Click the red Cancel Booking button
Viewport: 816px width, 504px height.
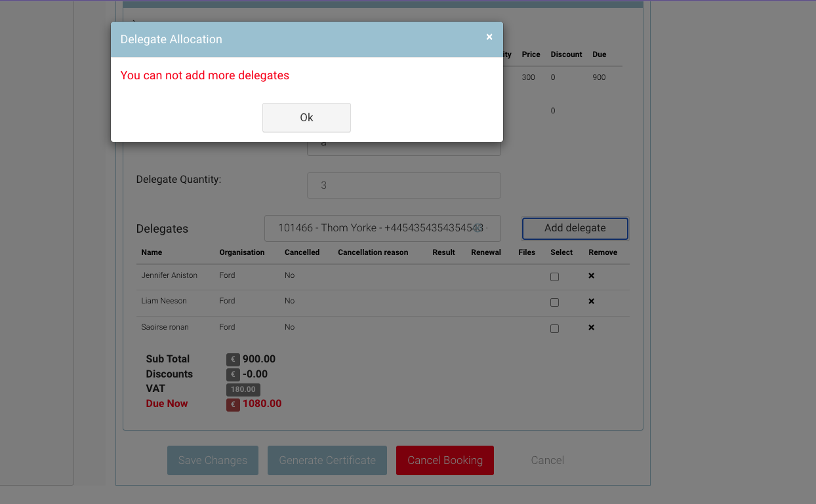coord(445,460)
